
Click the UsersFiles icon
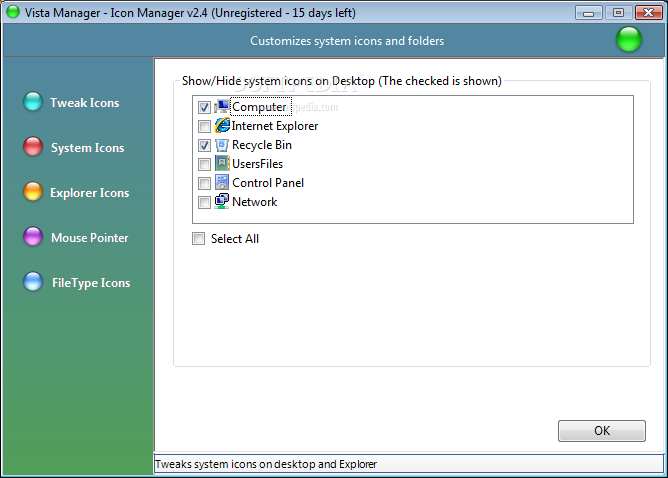[222, 164]
